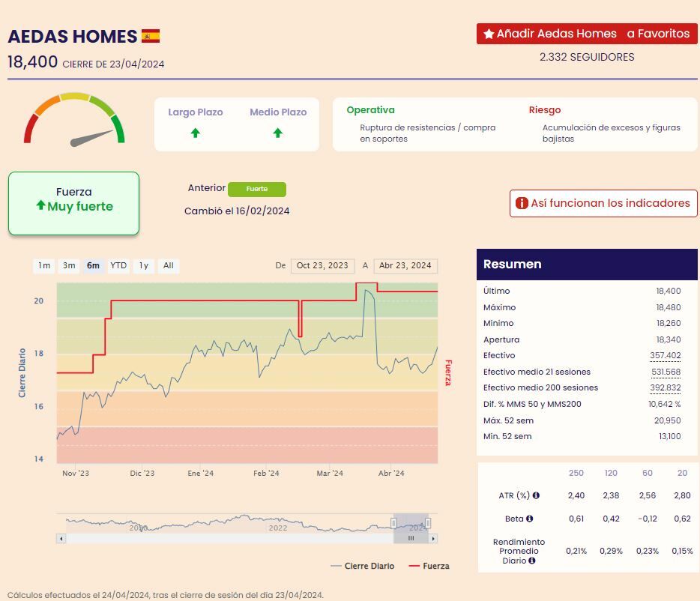Click the red info icon in Así funcionan
Image resolution: width=700 pixels, height=601 pixels.
coord(522,203)
